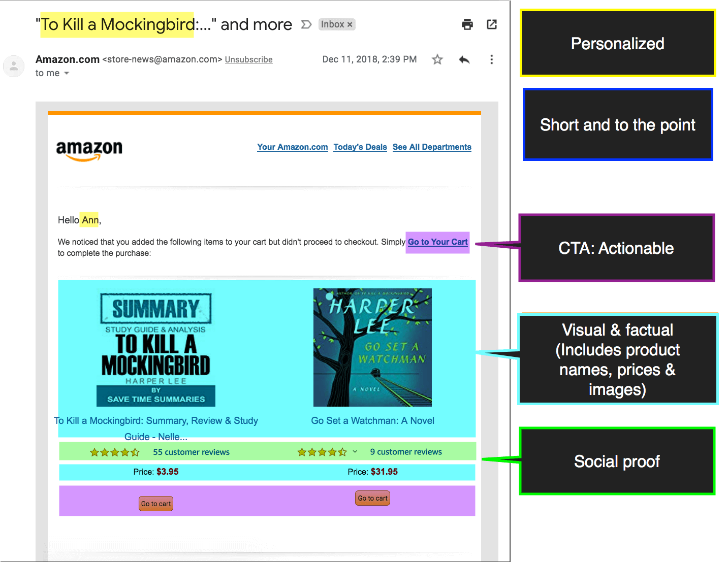
Task: Click the sender name Amazon.com
Action: click(x=68, y=59)
